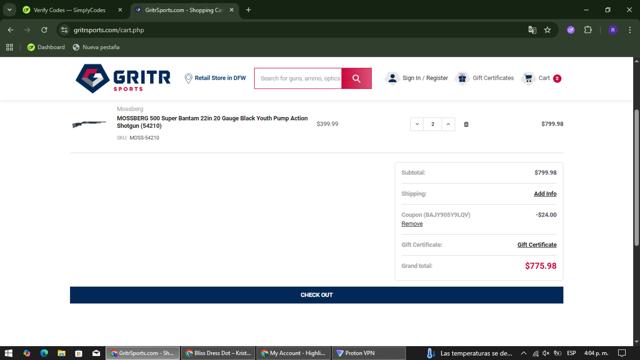Open the Windows Start menu
Image resolution: width=640 pixels, height=360 pixels.
tap(9, 353)
